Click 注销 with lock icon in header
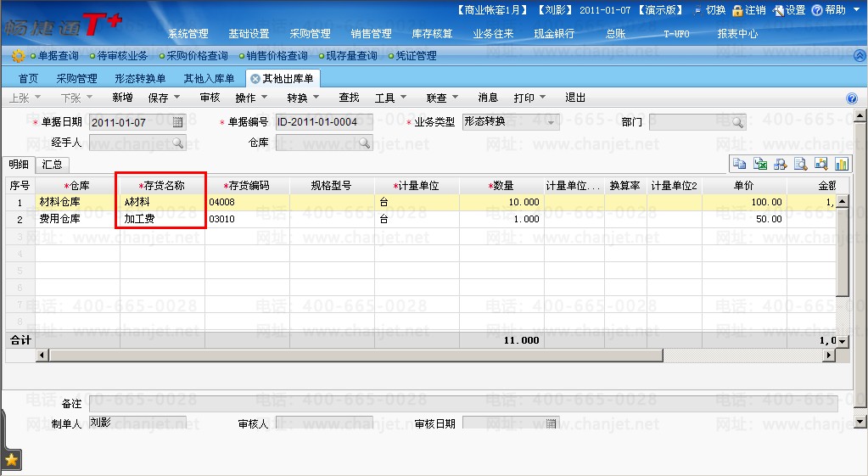This screenshot has height=476, width=868. (x=749, y=10)
